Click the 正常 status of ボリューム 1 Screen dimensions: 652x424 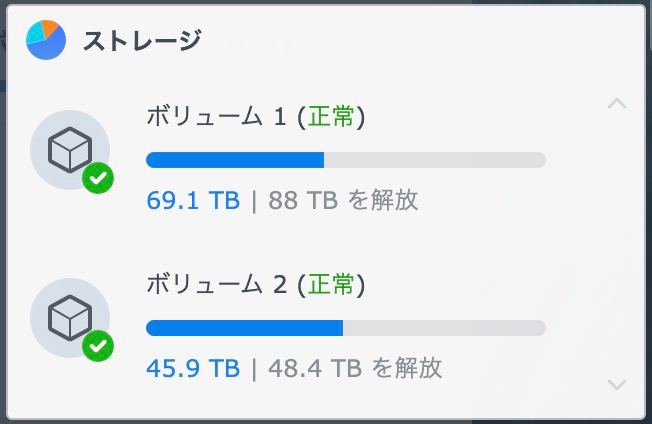pos(331,118)
